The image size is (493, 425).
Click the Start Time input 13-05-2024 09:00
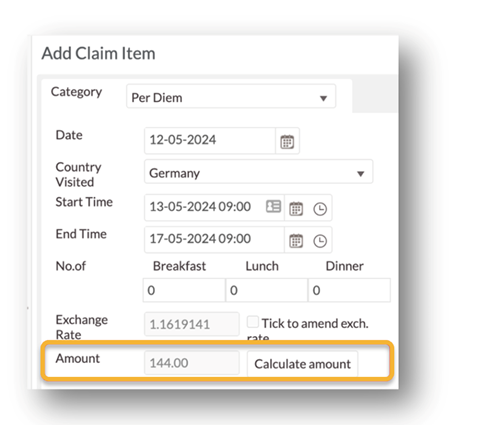pos(214,207)
